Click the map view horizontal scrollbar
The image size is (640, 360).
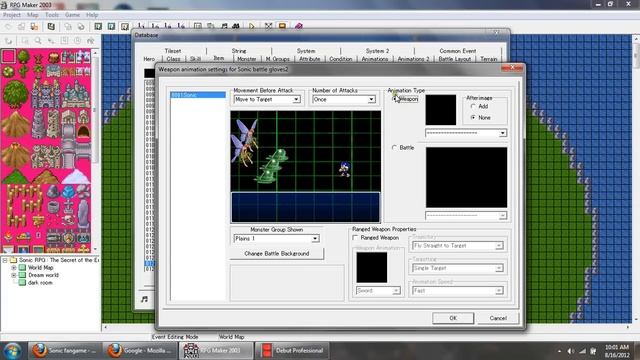[x=367, y=327]
